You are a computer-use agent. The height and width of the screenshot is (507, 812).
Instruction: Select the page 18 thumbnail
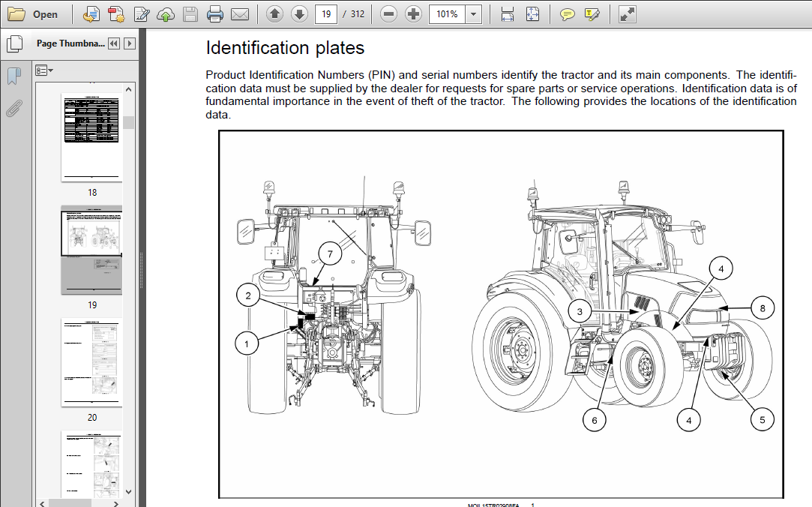pos(91,138)
